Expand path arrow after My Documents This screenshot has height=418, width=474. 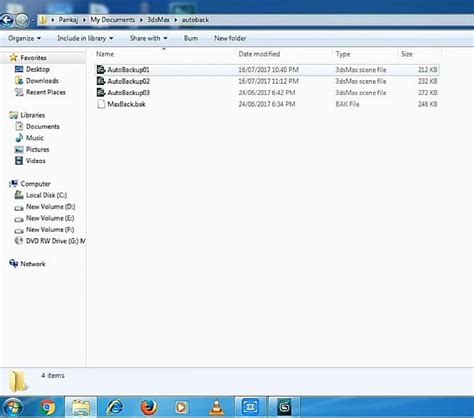point(141,20)
